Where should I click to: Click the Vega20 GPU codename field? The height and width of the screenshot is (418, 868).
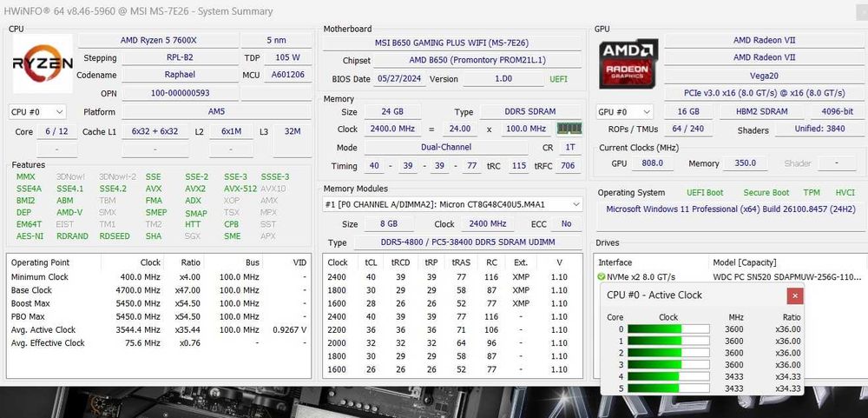tap(765, 76)
